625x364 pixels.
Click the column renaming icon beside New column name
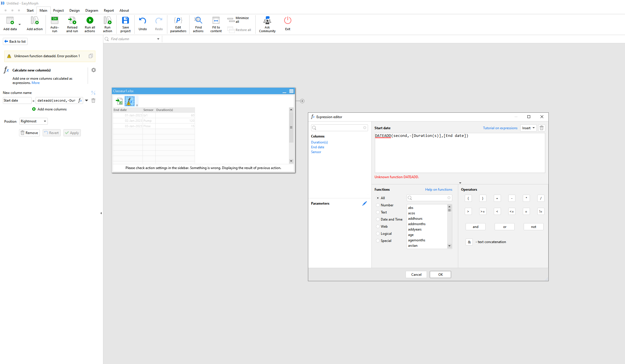pos(93,93)
